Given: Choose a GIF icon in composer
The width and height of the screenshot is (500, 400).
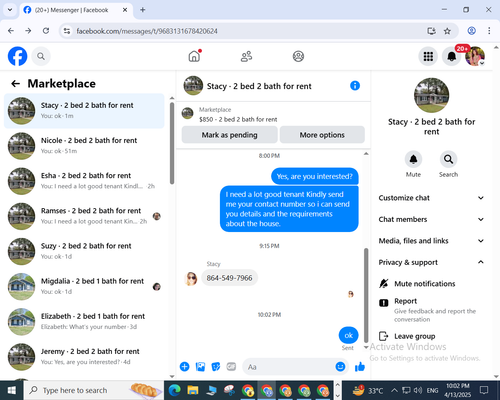Looking at the screenshot, I should (231, 367).
